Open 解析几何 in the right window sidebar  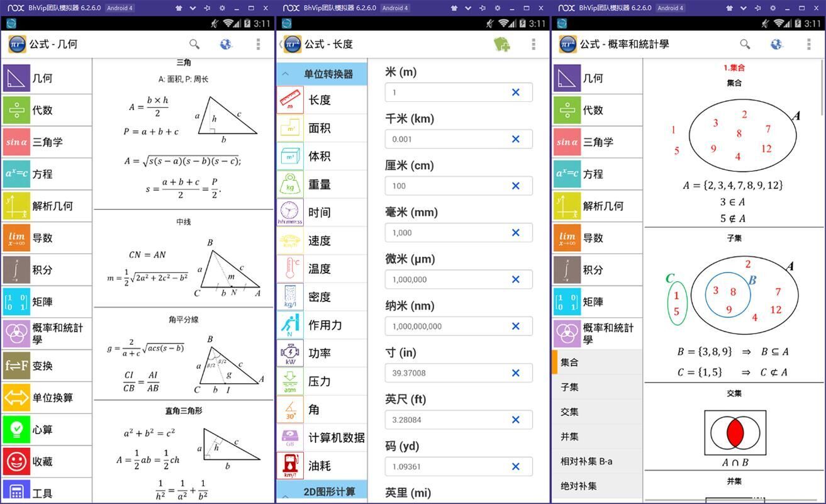pos(597,206)
